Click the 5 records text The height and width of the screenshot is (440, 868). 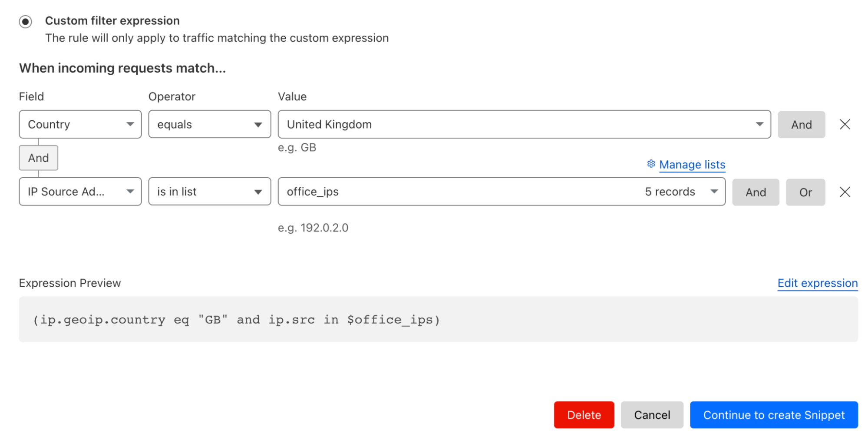click(670, 192)
